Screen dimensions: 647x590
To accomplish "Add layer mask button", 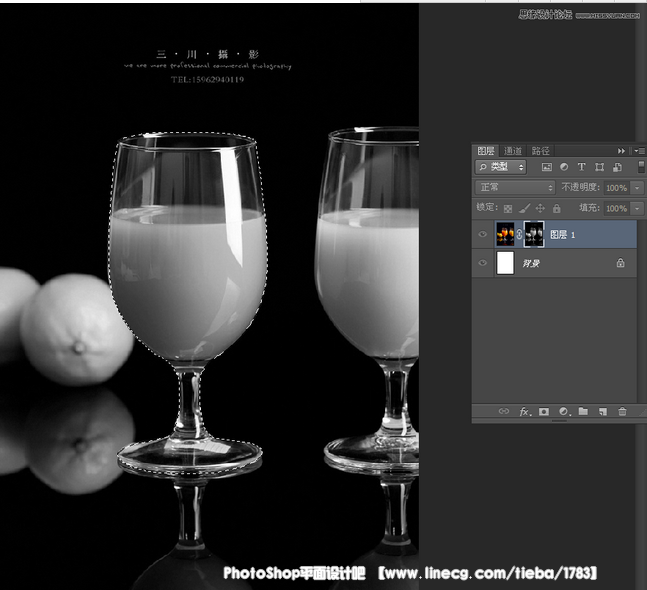I will pos(544,411).
